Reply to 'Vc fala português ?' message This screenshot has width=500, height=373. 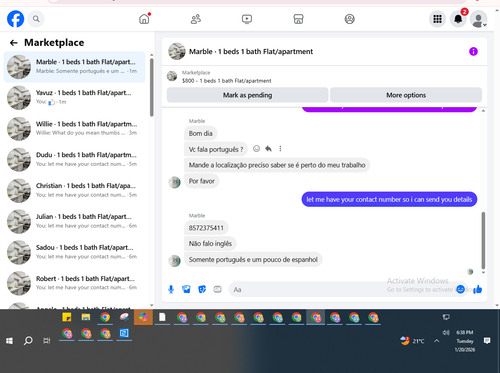pos(268,149)
